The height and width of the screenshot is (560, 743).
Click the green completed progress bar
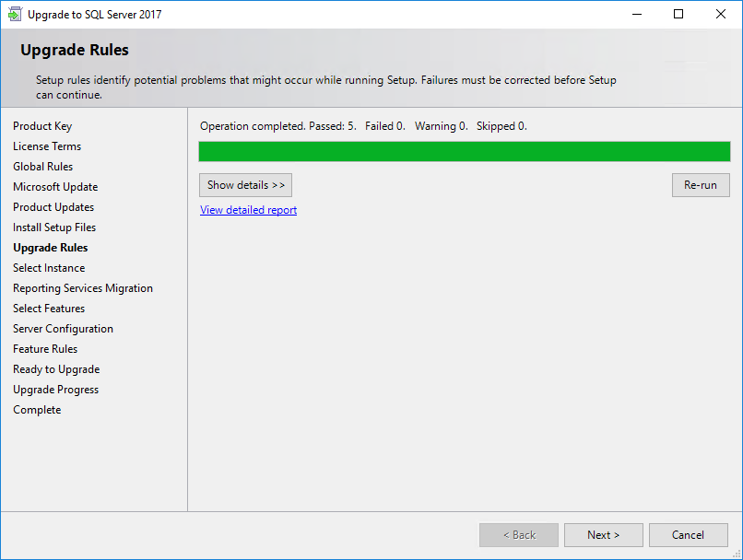[465, 151]
